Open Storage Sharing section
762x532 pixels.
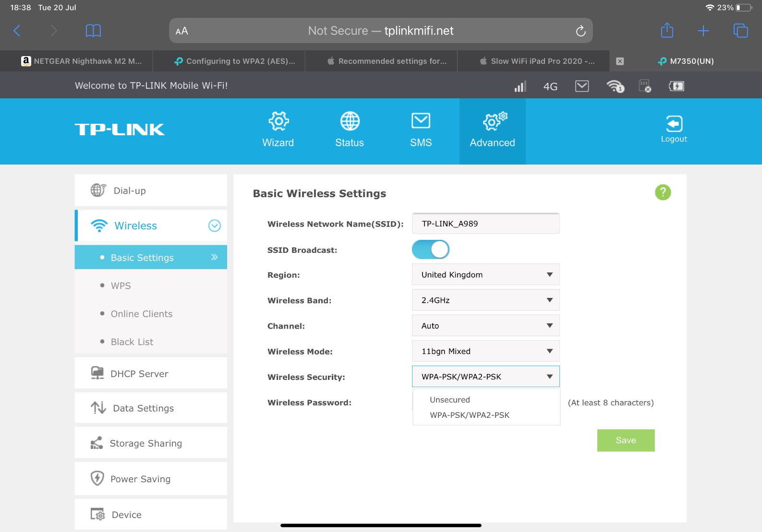coord(151,443)
